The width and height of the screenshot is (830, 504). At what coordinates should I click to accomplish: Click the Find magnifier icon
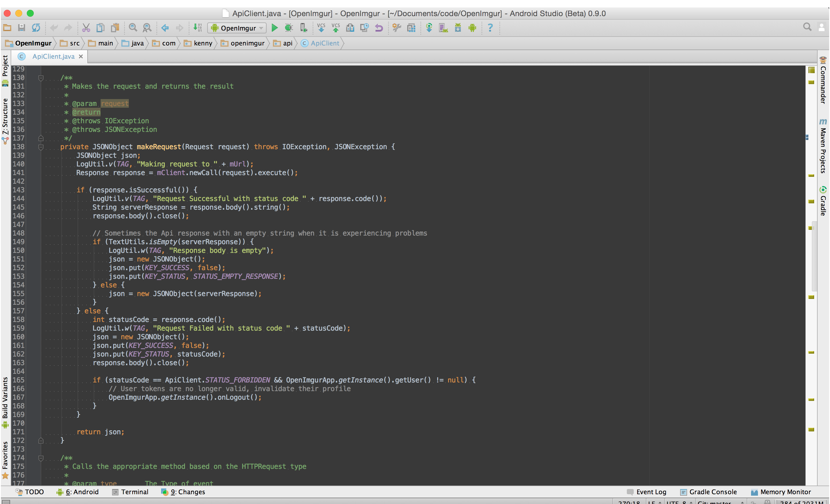point(133,28)
